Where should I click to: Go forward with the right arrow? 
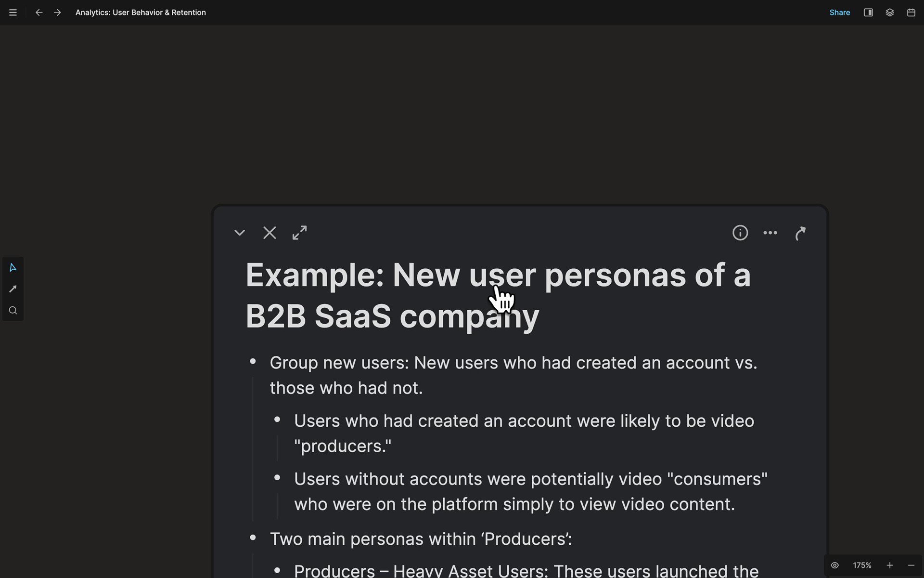[57, 13]
